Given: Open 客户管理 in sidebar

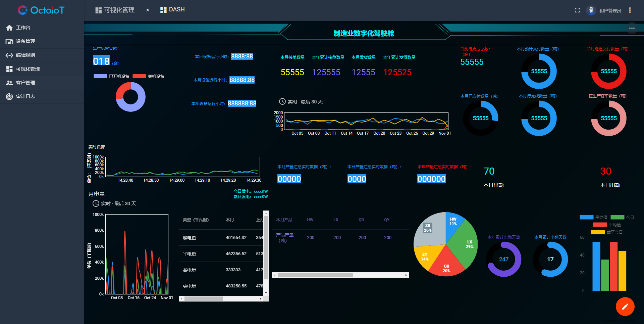Looking at the screenshot, I should coord(25,83).
